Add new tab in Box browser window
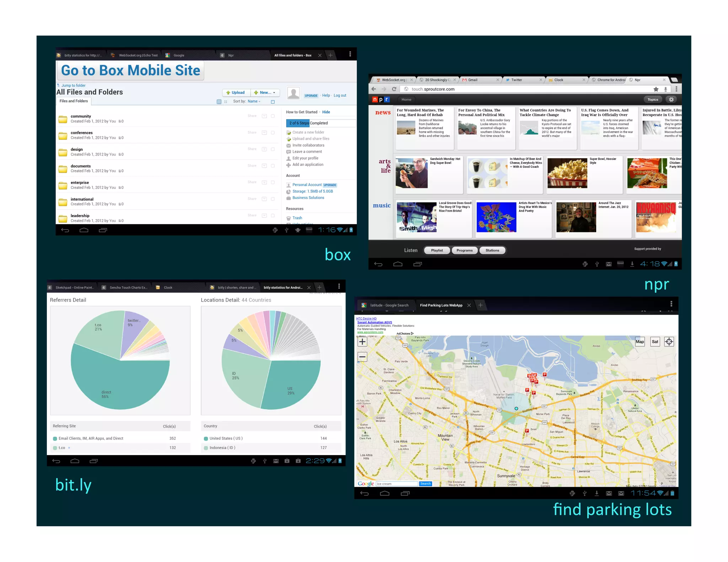Image resolution: width=728 pixels, height=562 pixels. pyautogui.click(x=330, y=55)
